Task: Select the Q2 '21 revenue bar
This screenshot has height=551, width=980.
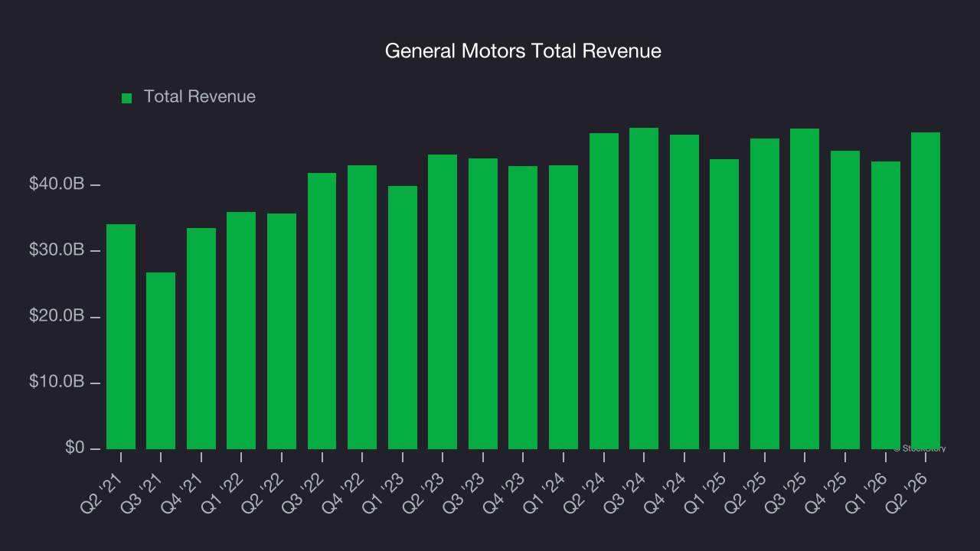Action: (x=121, y=337)
